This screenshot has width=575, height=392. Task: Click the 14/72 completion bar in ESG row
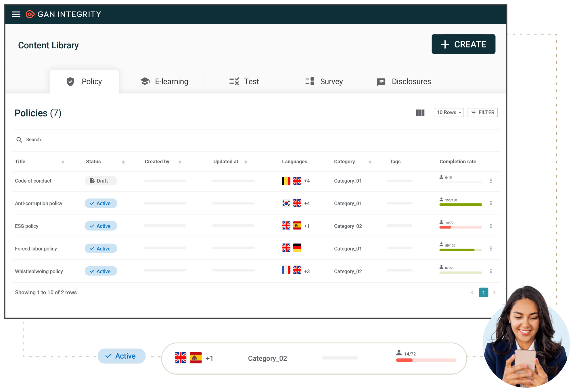[x=461, y=227]
